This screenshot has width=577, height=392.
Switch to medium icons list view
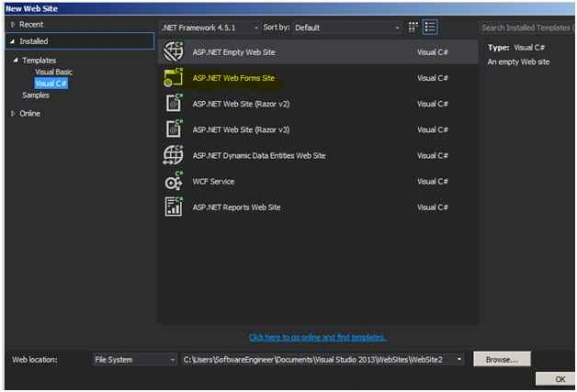(430, 28)
